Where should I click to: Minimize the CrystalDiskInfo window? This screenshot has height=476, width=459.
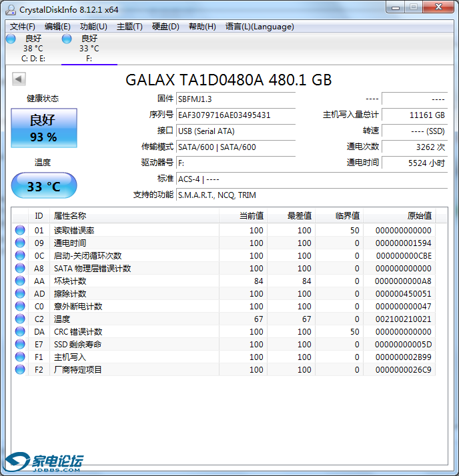tap(395, 7)
